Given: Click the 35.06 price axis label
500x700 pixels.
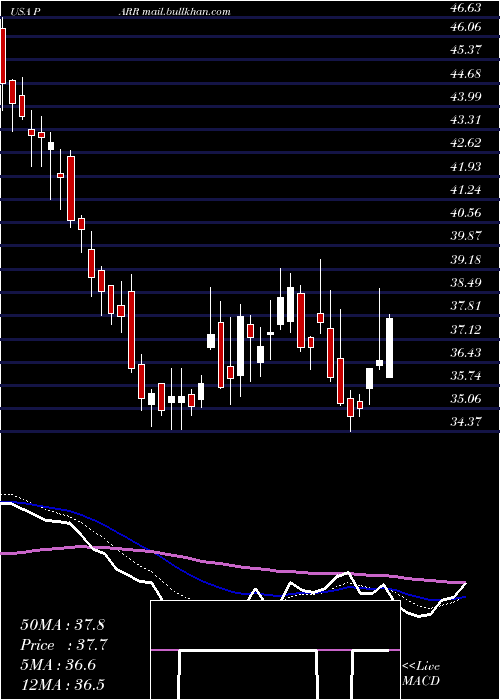Looking at the screenshot, I should click(468, 399).
